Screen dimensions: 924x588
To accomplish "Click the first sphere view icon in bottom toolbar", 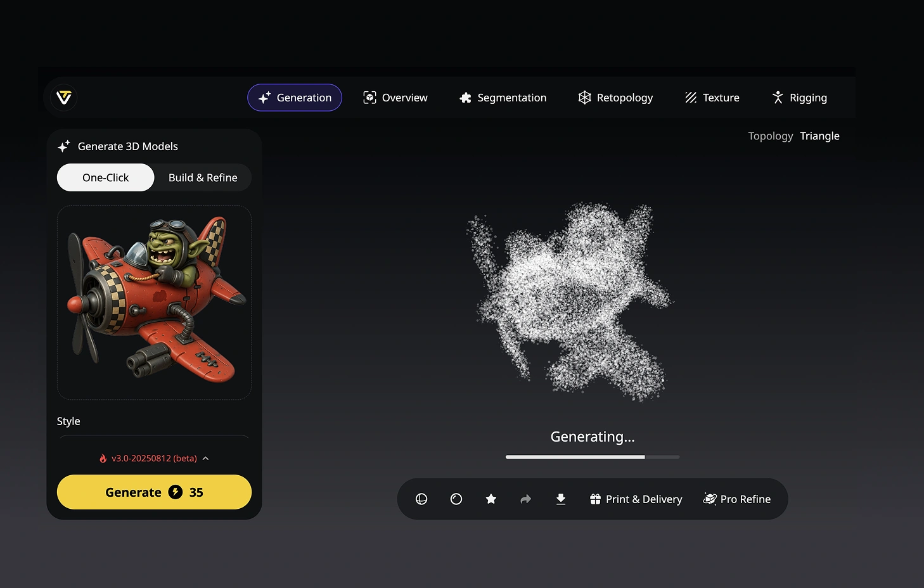I will point(421,499).
